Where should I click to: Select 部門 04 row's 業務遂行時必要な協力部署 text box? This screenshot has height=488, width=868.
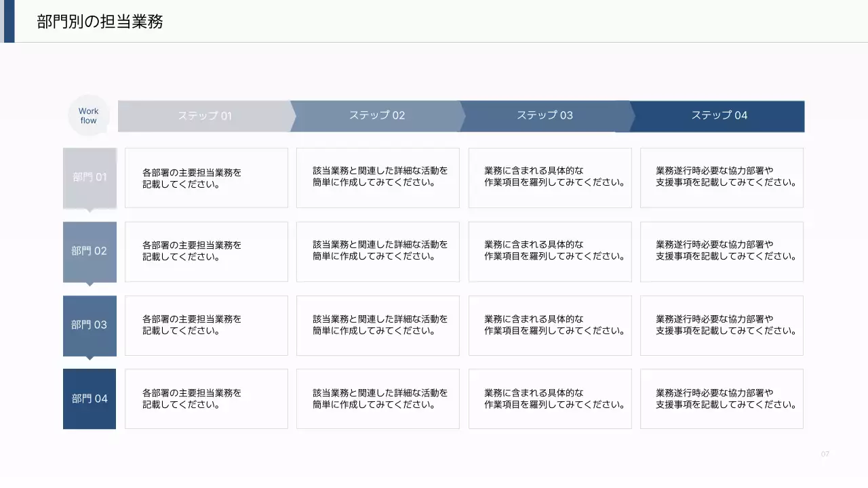[x=722, y=399]
